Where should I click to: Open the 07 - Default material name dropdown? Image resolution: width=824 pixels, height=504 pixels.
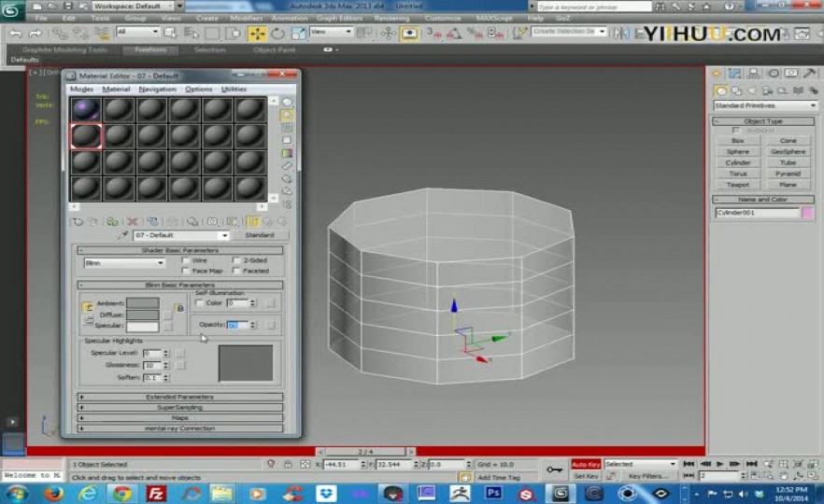(181, 235)
